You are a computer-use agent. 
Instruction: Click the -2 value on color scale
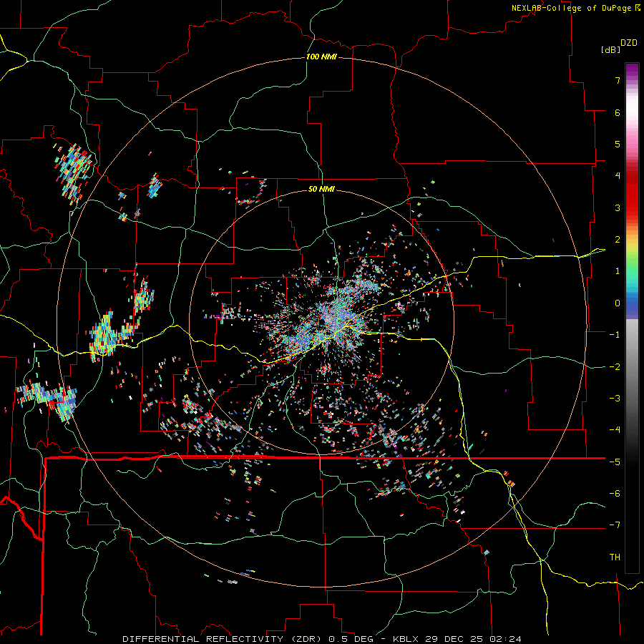(x=615, y=367)
